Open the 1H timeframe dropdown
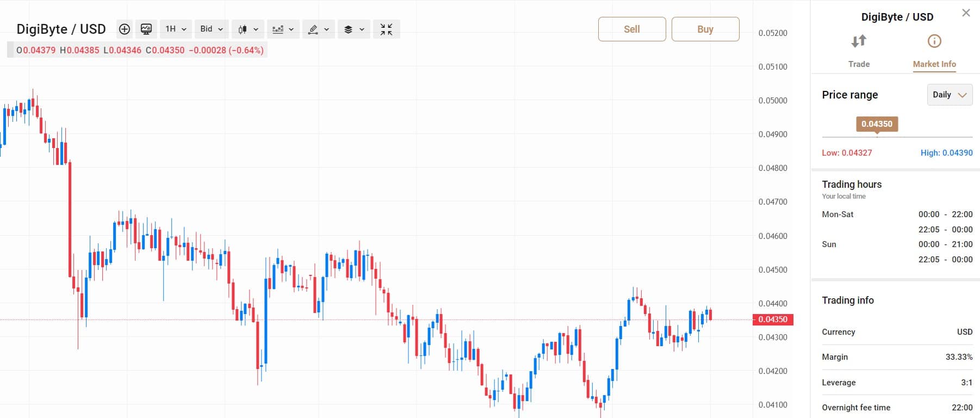Screen dimensions: 980x418 (x=176, y=29)
